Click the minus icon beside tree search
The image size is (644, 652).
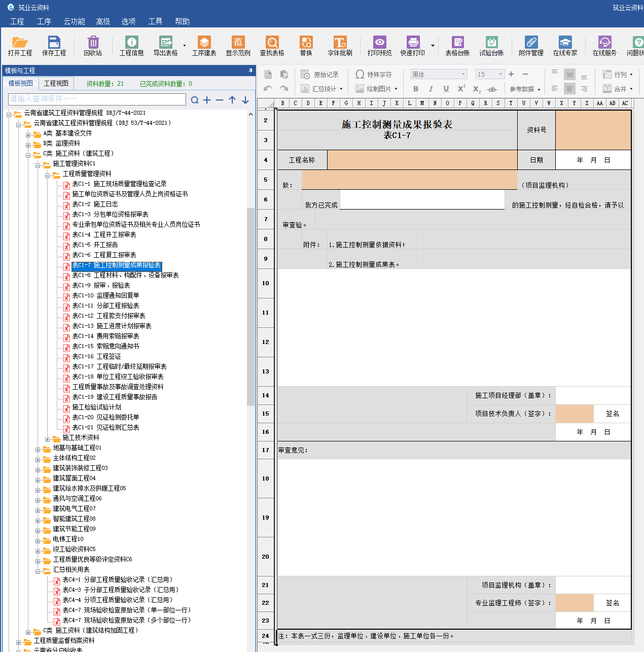pos(220,100)
